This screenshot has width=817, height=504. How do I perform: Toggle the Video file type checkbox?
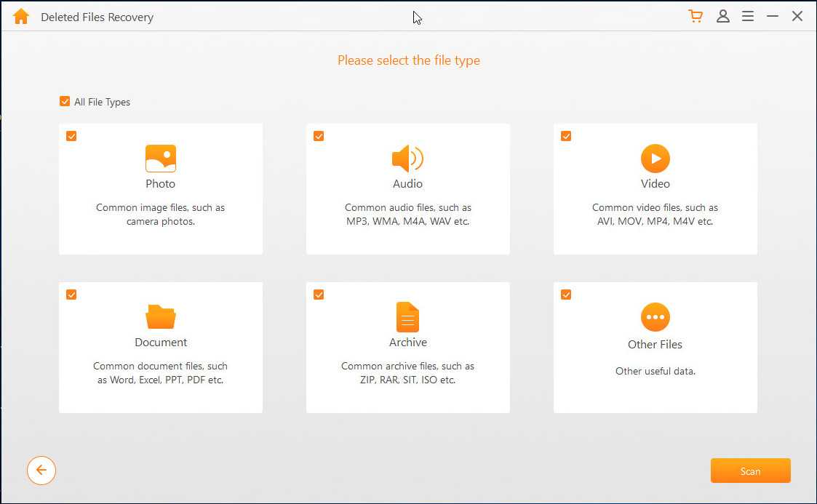coord(566,136)
